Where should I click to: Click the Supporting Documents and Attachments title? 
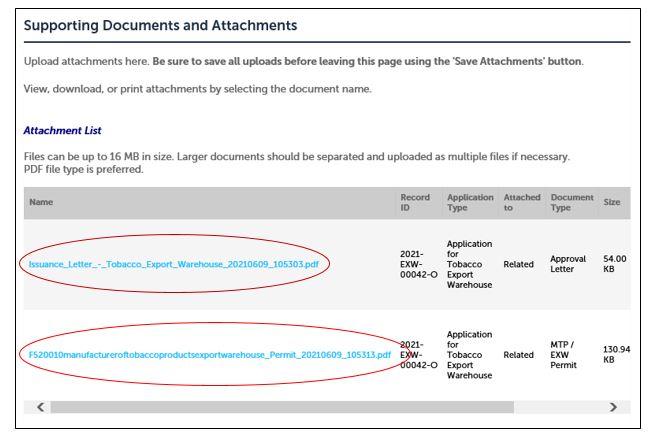click(x=161, y=23)
